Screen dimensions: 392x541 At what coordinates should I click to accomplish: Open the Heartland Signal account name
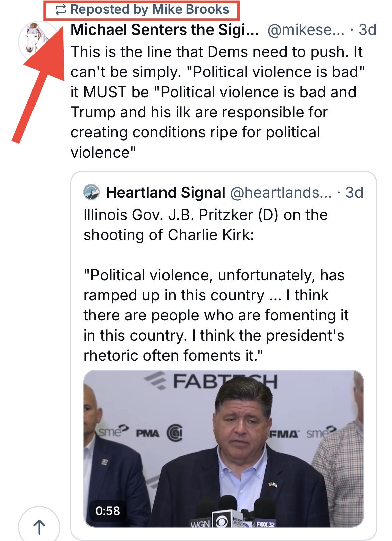166,193
